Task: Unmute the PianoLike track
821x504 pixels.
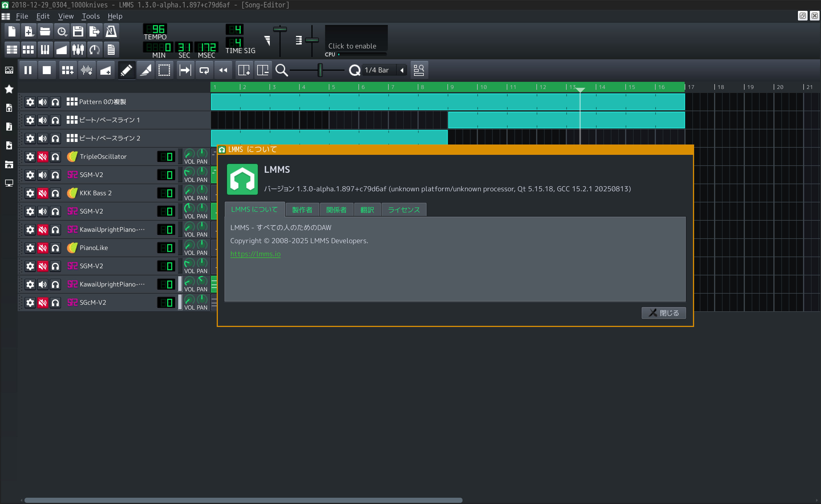Action: pos(43,248)
